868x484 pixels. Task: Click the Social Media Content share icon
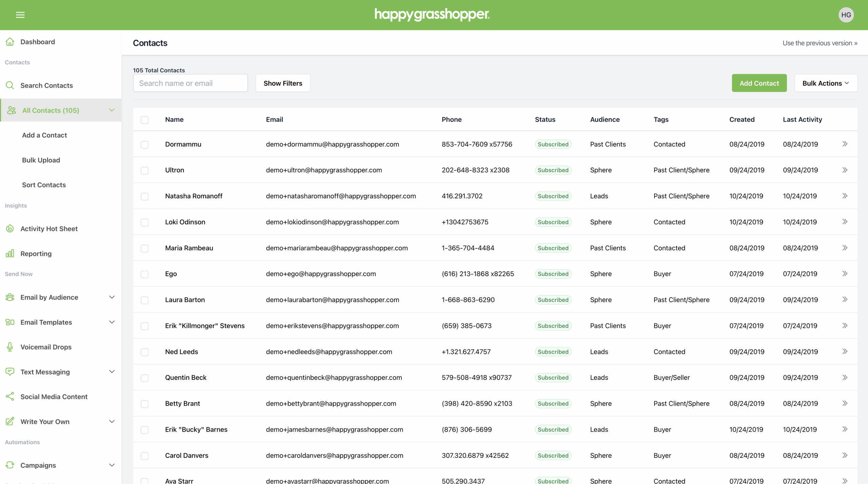[x=10, y=397]
